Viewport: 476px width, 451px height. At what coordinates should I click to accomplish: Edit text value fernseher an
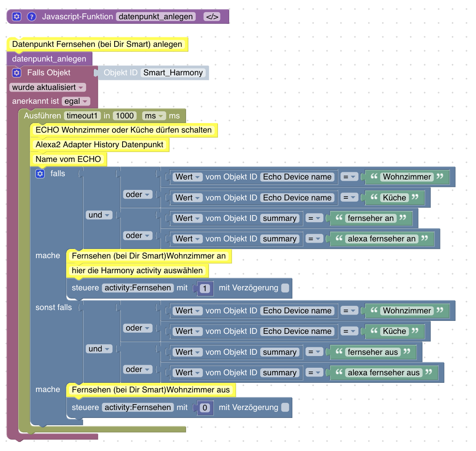[371, 218]
